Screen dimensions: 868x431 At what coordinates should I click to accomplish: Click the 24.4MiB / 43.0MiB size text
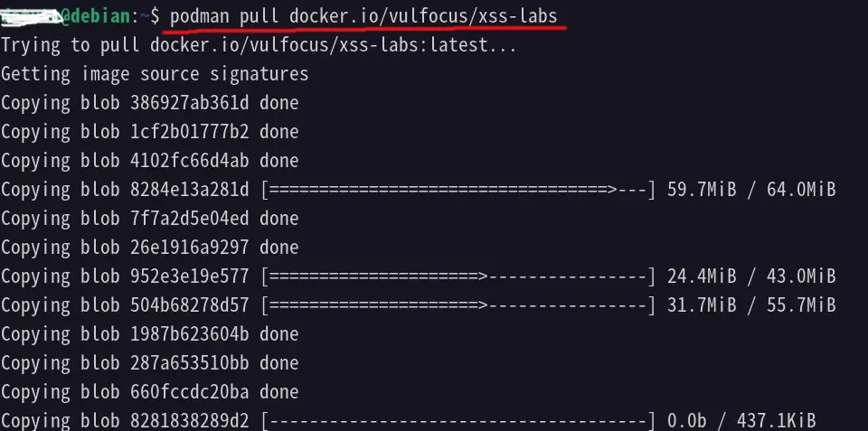(751, 276)
